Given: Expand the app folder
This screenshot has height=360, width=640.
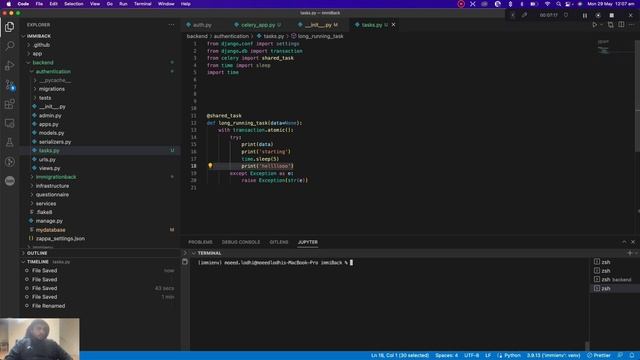Looking at the screenshot, I should pyautogui.click(x=37, y=54).
